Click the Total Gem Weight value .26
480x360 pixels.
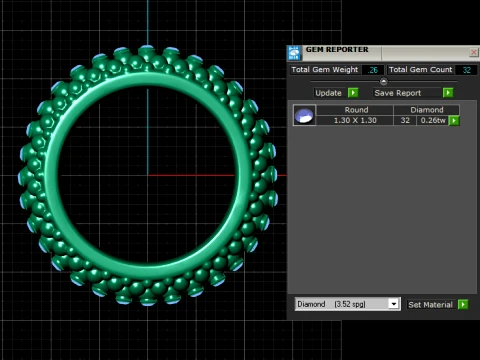pyautogui.click(x=372, y=70)
